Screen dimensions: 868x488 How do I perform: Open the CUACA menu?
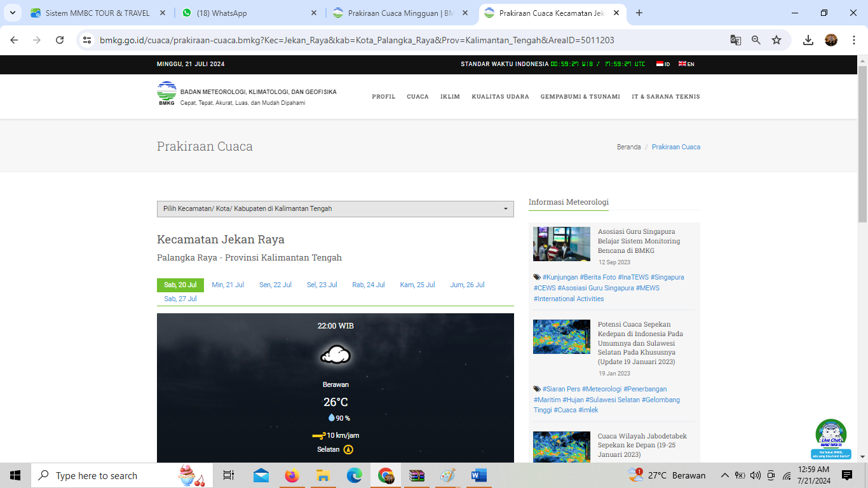(418, 97)
